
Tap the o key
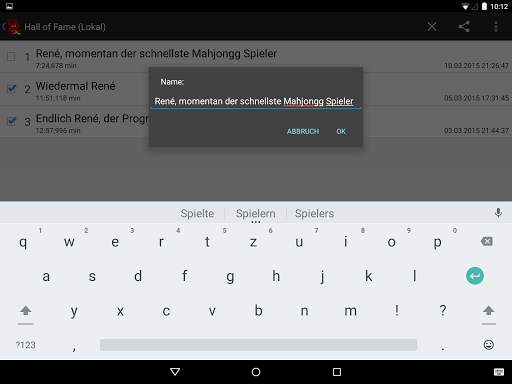click(x=392, y=242)
